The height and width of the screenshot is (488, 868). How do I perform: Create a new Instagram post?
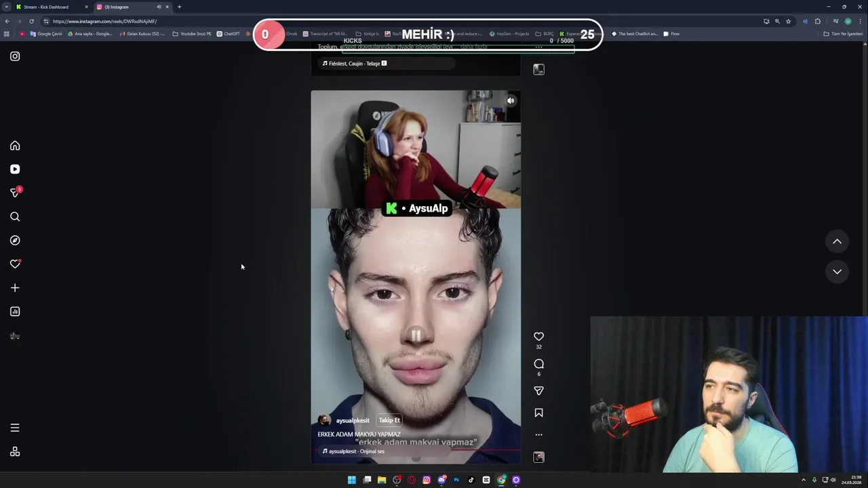(15, 288)
